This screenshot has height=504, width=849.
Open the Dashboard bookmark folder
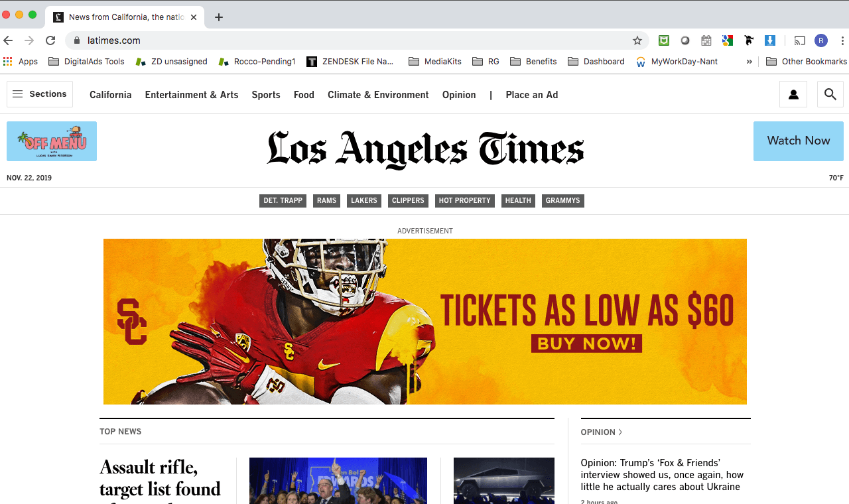[596, 62]
